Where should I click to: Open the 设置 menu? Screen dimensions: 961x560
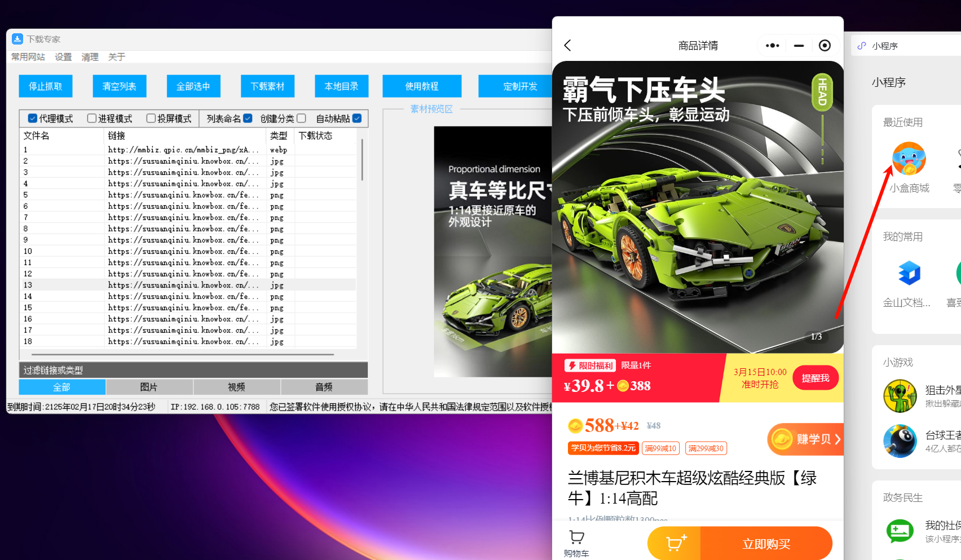pos(63,57)
